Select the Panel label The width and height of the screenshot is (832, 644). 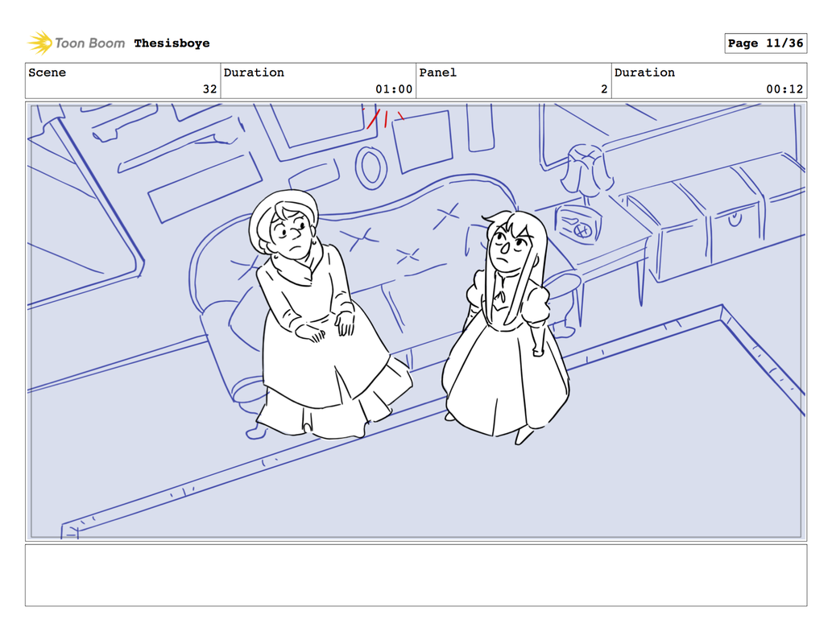coord(438,72)
